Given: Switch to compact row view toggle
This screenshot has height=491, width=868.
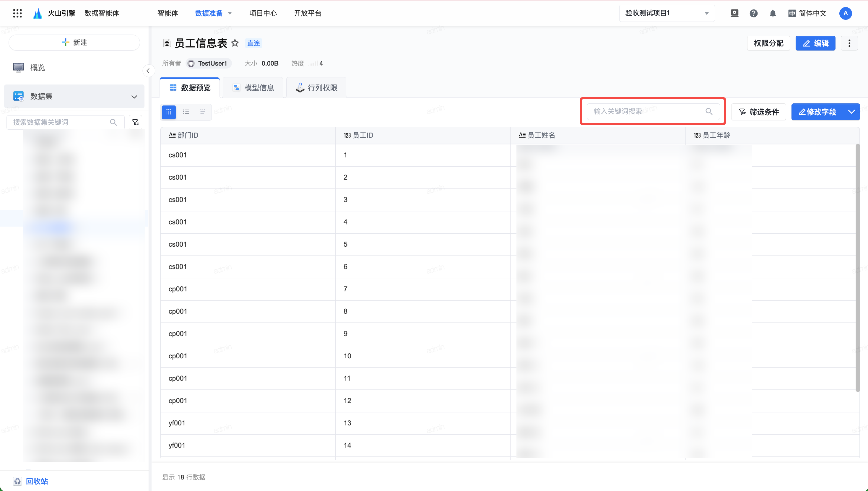Looking at the screenshot, I should click(x=203, y=112).
